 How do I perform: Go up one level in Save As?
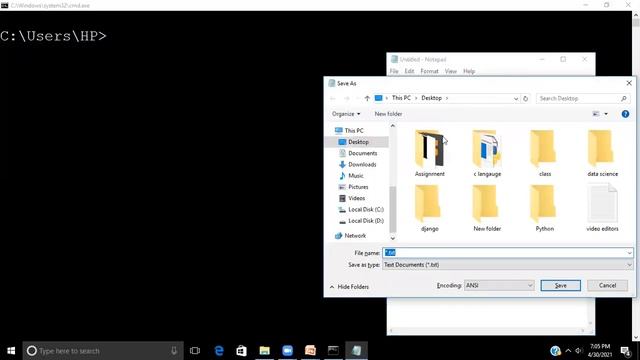[367, 98]
